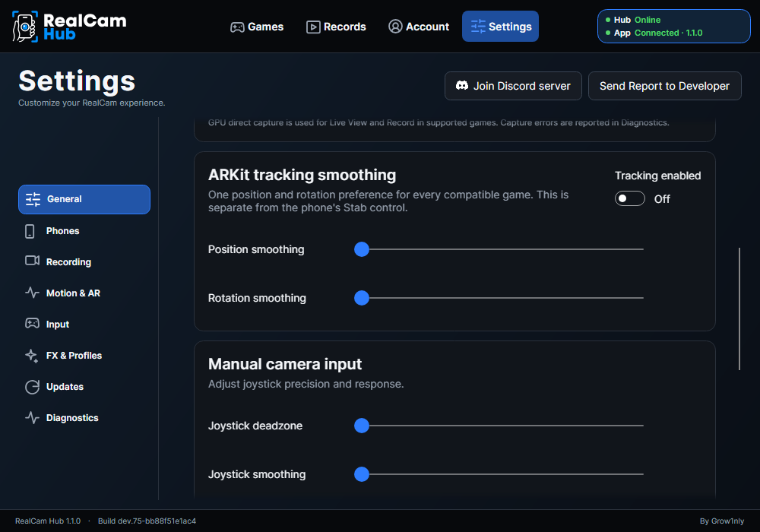Viewport: 760px width, 532px height.
Task: Click the Recording camera icon
Action: click(x=32, y=261)
